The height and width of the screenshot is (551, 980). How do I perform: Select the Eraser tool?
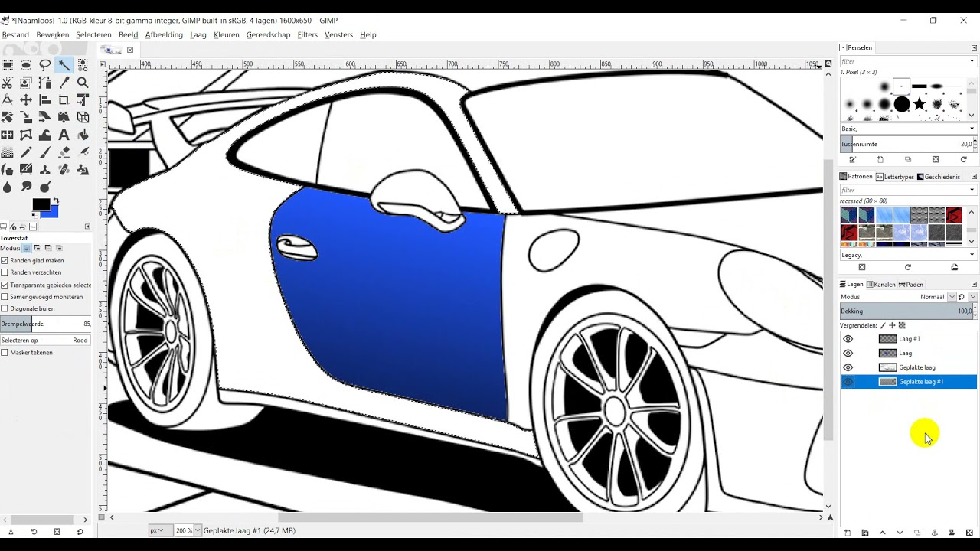tap(64, 152)
